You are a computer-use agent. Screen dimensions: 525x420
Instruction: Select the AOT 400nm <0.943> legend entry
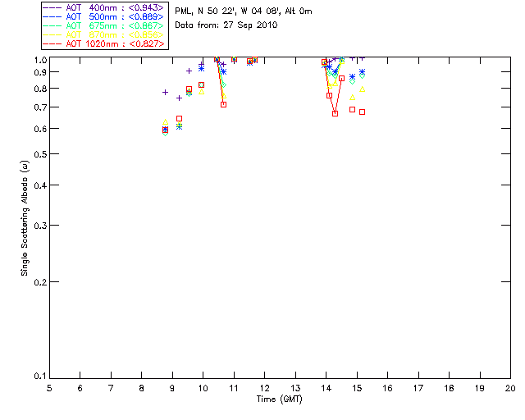point(103,7)
